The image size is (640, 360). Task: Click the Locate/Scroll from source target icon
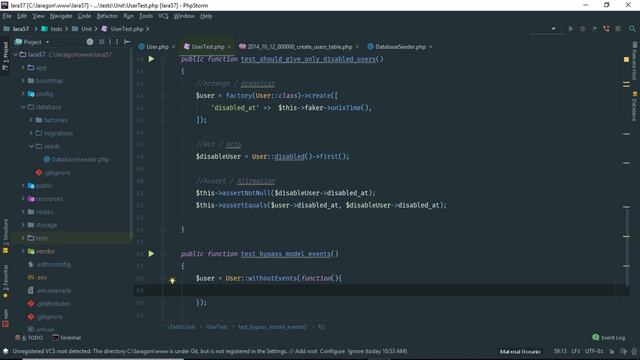[x=90, y=42]
